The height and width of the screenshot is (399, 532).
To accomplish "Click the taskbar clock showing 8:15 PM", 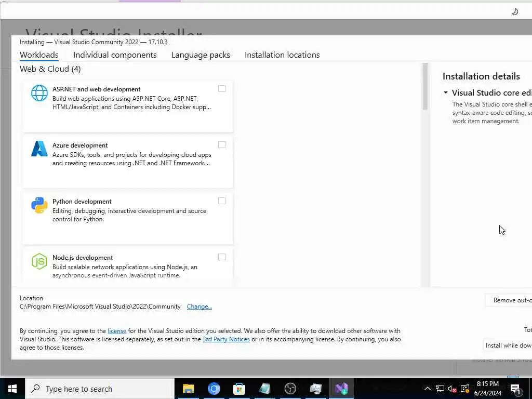I will pyautogui.click(x=487, y=389).
